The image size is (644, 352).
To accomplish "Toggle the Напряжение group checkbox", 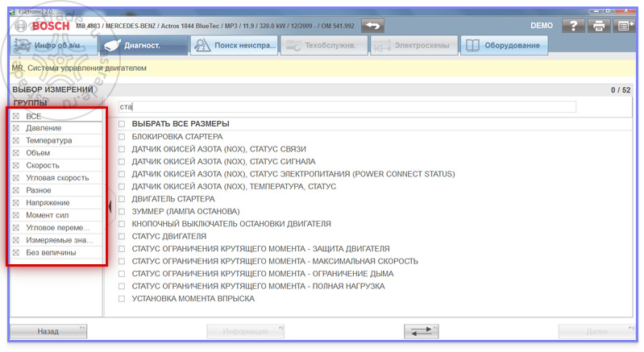I will (16, 203).
